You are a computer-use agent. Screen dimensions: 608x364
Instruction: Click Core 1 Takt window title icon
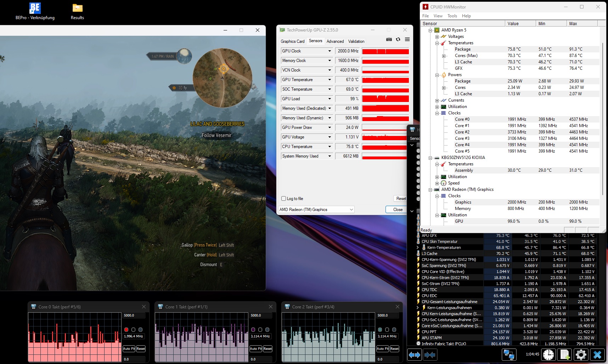[x=161, y=307]
